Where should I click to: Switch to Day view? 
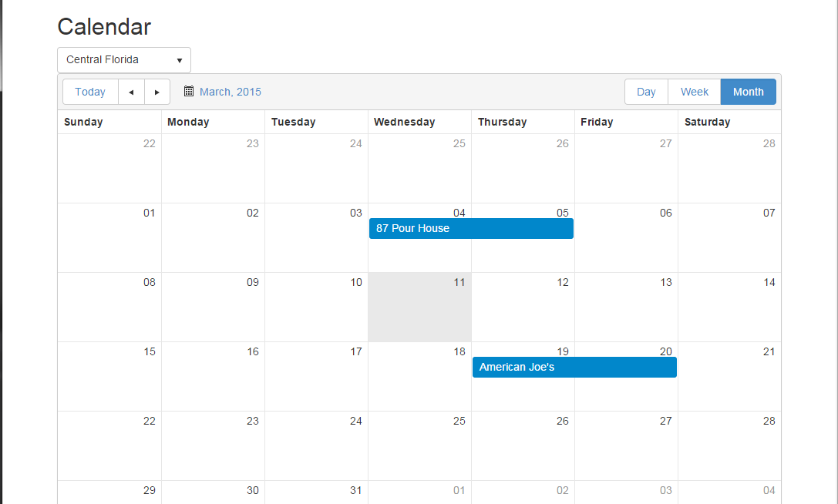646,92
